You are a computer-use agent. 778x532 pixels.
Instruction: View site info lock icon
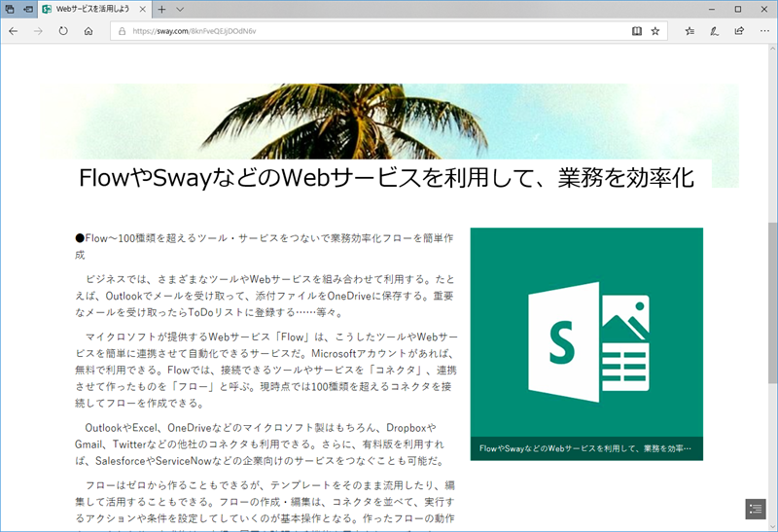point(122,31)
